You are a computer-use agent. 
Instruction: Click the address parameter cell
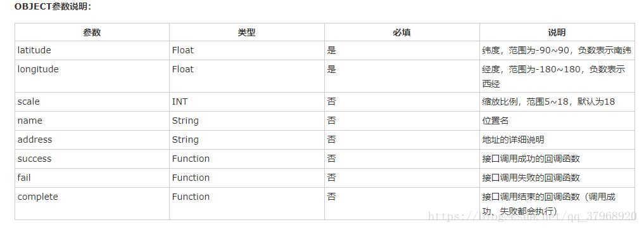tap(92, 140)
